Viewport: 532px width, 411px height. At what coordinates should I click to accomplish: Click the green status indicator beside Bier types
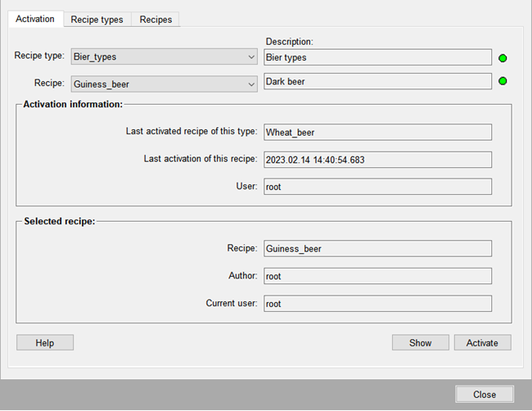503,58
